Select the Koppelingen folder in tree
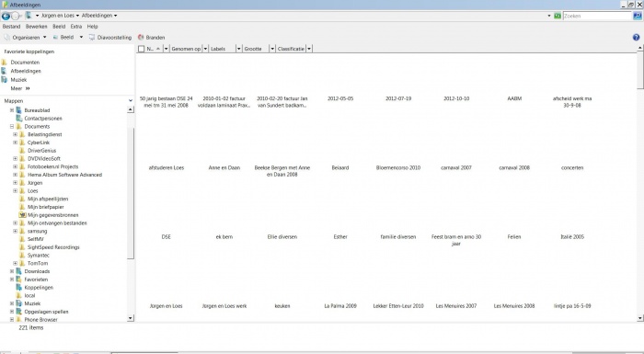This screenshot has height=354, width=644. [39, 288]
